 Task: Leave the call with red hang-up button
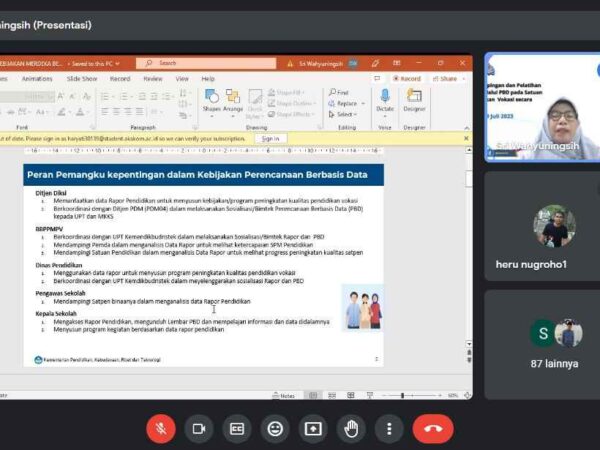tap(432, 428)
